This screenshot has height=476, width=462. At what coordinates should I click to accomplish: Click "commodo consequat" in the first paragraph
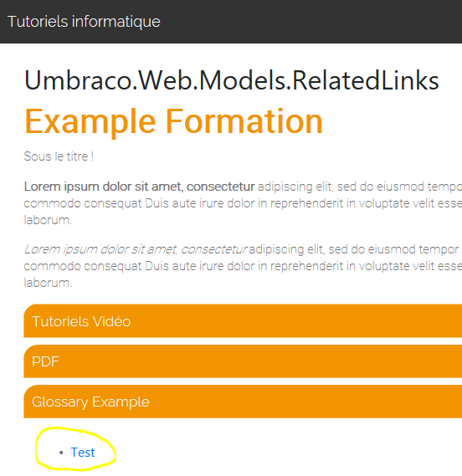point(83,203)
